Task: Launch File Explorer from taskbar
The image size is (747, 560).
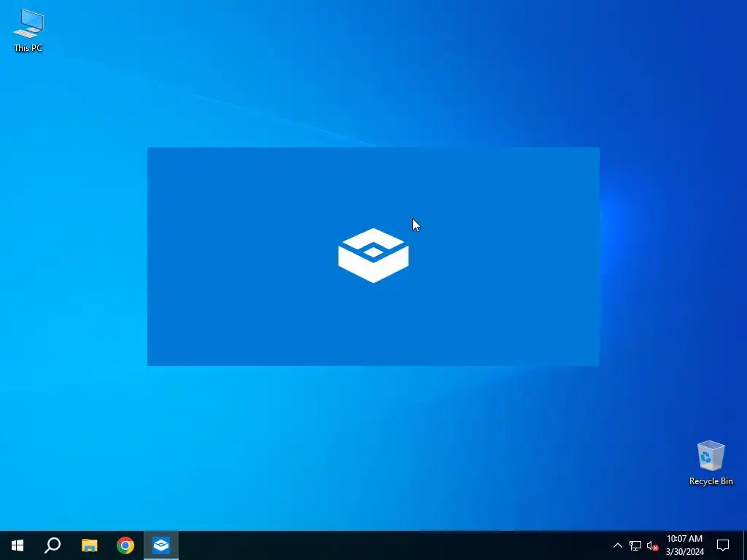Action: (x=89, y=545)
